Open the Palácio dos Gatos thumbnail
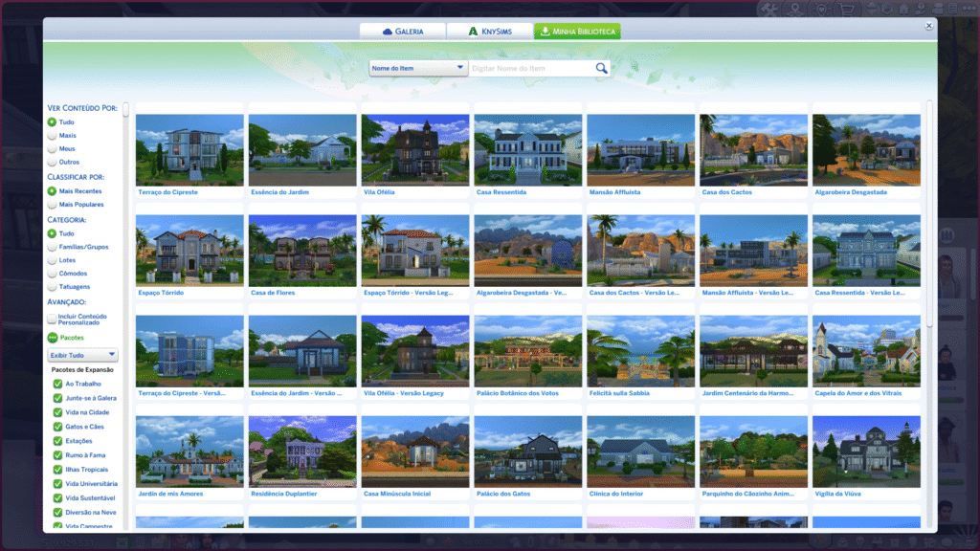This screenshot has height=551, width=980. pyautogui.click(x=528, y=452)
